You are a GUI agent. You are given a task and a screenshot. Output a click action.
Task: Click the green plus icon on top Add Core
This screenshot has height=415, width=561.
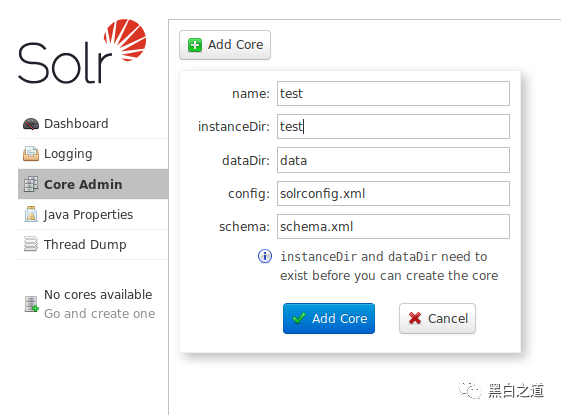click(x=195, y=45)
